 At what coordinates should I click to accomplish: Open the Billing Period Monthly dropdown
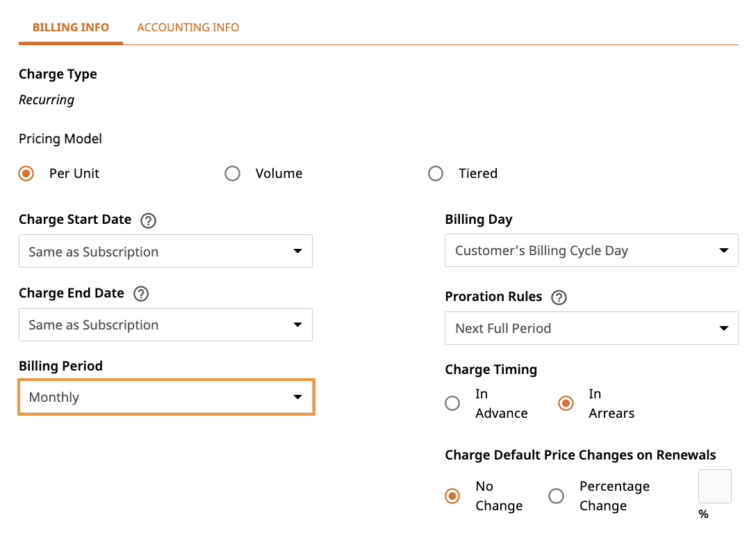click(166, 397)
